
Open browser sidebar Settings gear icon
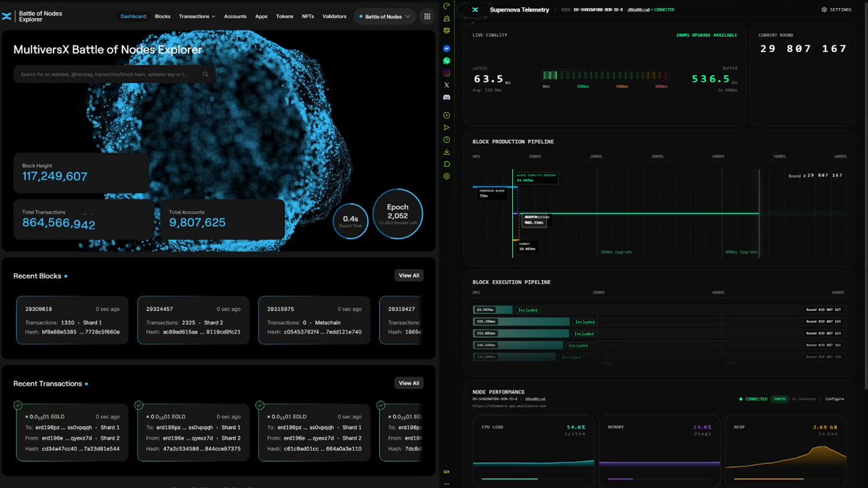[x=447, y=176]
